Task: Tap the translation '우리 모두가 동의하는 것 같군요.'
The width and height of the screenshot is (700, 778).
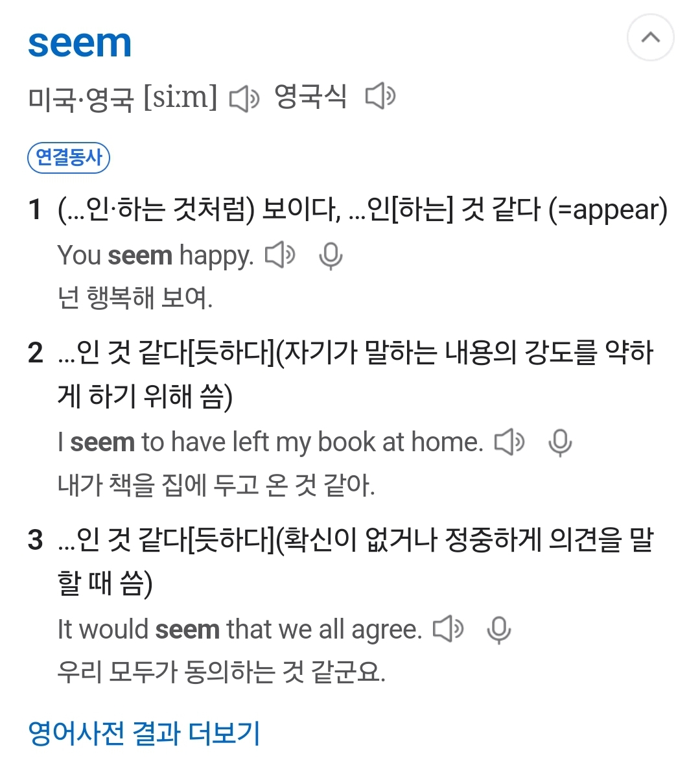Action: 222,672
